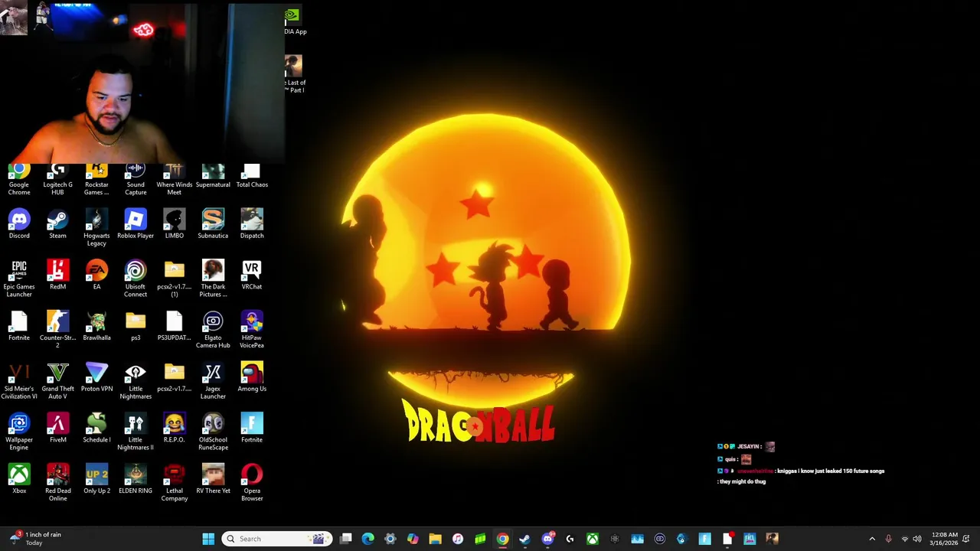Open File Explorer from taskbar
The height and width of the screenshot is (551, 980).
click(435, 539)
